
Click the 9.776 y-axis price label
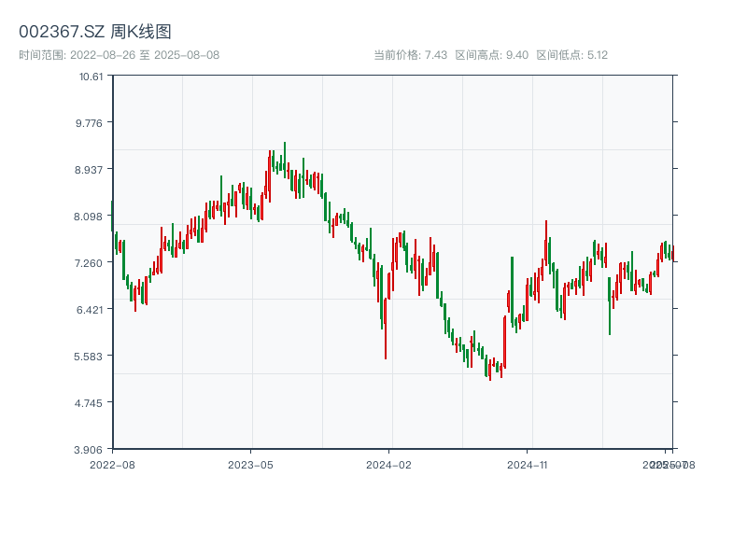[92, 122]
